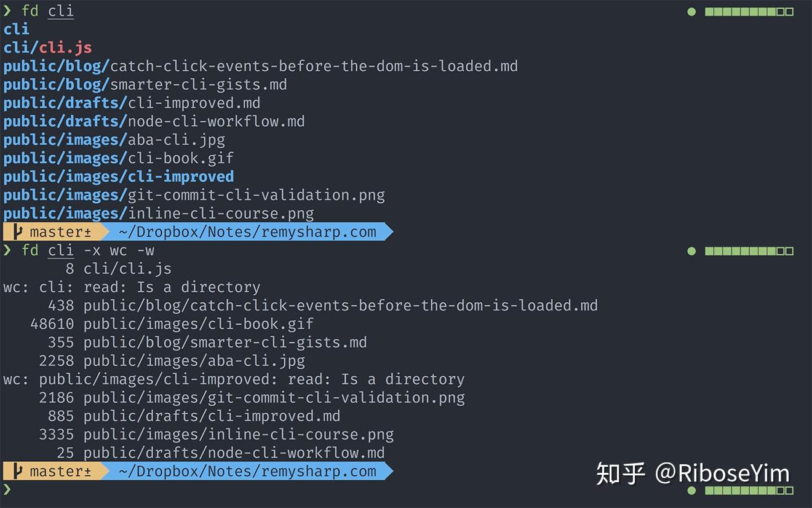This screenshot has width=812, height=508.
Task: Click the green status dot on the empty prompt line
Action: pos(691,491)
